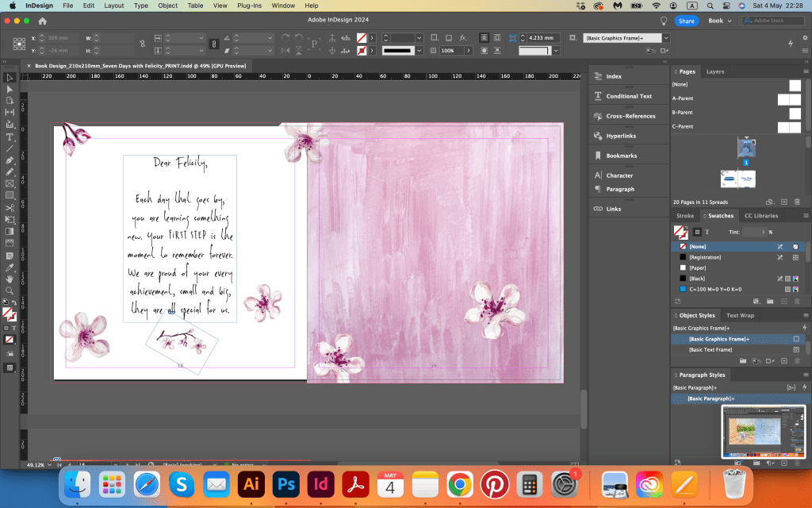Viewport: 812px width, 508px height.
Task: Select the C=100 M=0 Y=0 K=0 swatch
Action: 718,290
